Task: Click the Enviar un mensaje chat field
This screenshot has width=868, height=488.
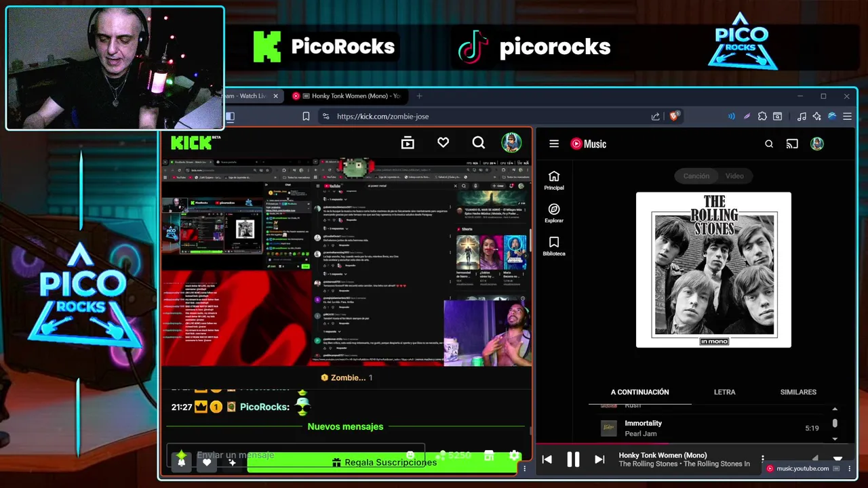Action: (296, 455)
